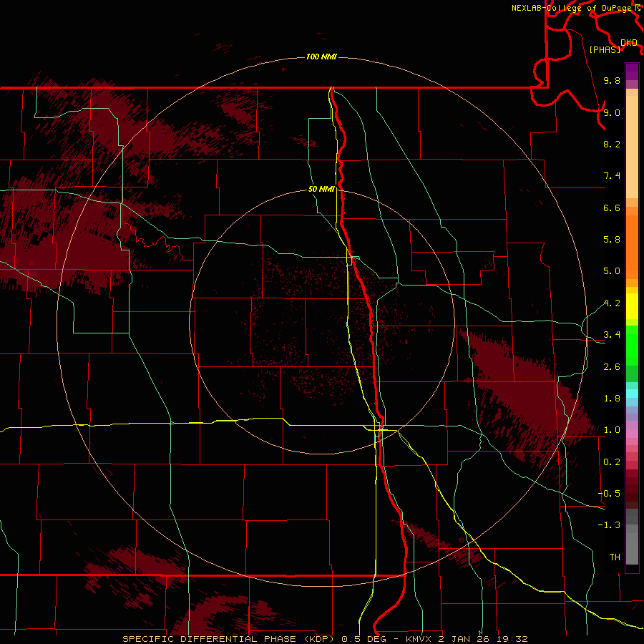Pick the peach band in the color bar
Image resolution: width=644 pixels, height=644 pixels.
pyautogui.click(x=632, y=147)
